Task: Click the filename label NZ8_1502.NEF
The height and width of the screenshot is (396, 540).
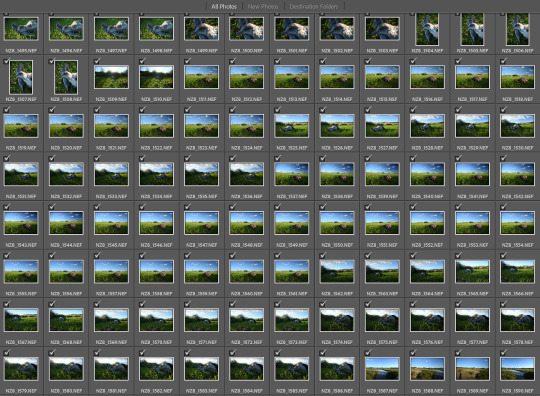Action: tap(337, 51)
